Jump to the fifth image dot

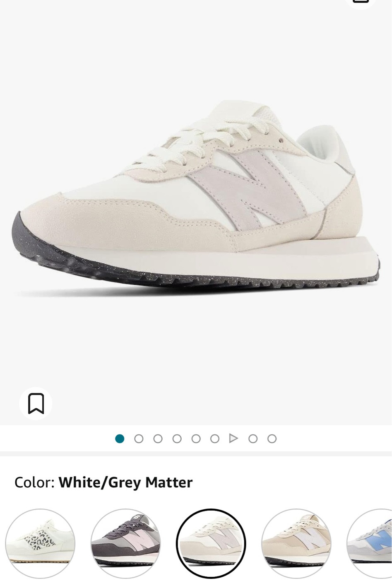click(x=196, y=439)
